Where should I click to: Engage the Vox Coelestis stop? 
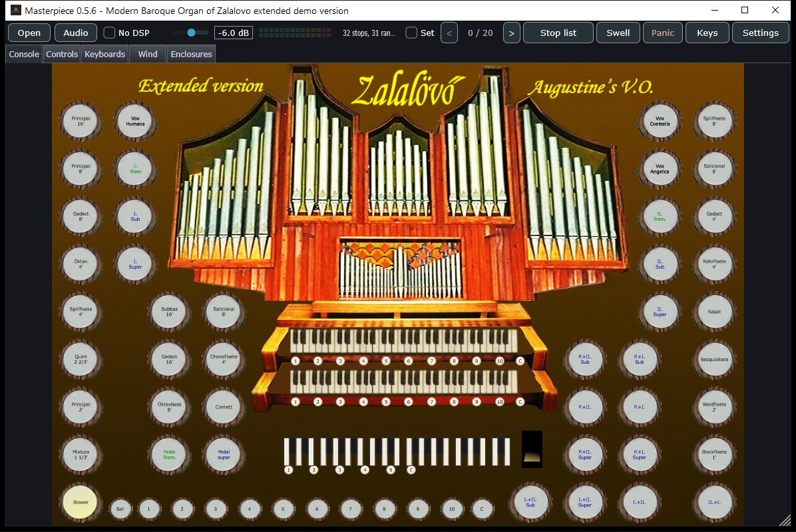[660, 121]
